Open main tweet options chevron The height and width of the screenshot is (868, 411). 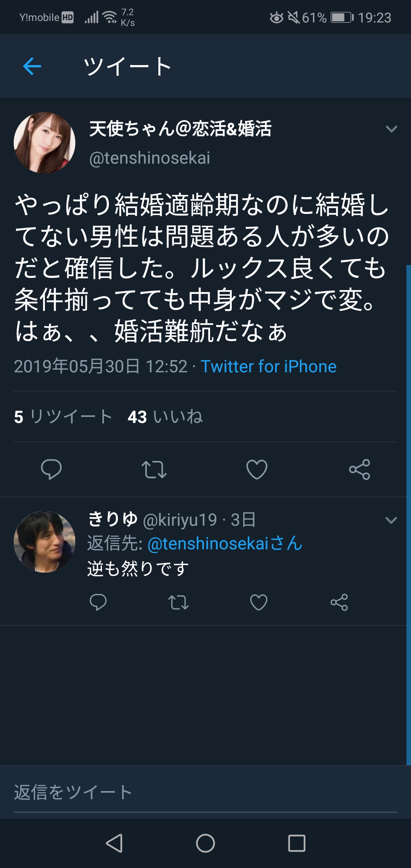pos(391,129)
